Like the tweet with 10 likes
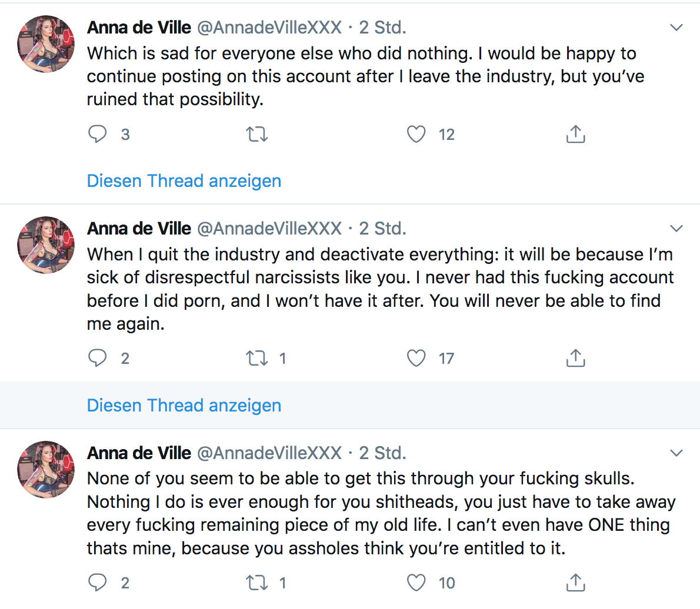The width and height of the screenshot is (700, 609). pyautogui.click(x=416, y=583)
